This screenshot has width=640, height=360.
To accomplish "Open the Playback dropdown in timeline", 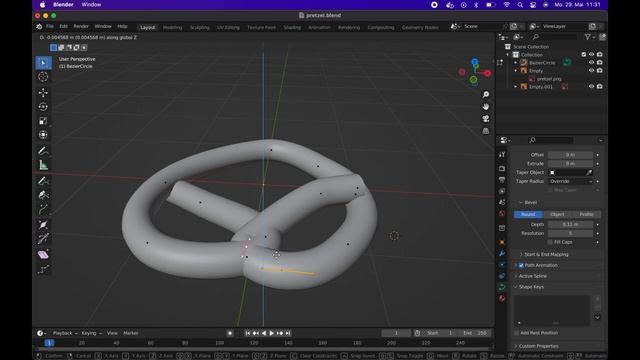I will coord(65,333).
